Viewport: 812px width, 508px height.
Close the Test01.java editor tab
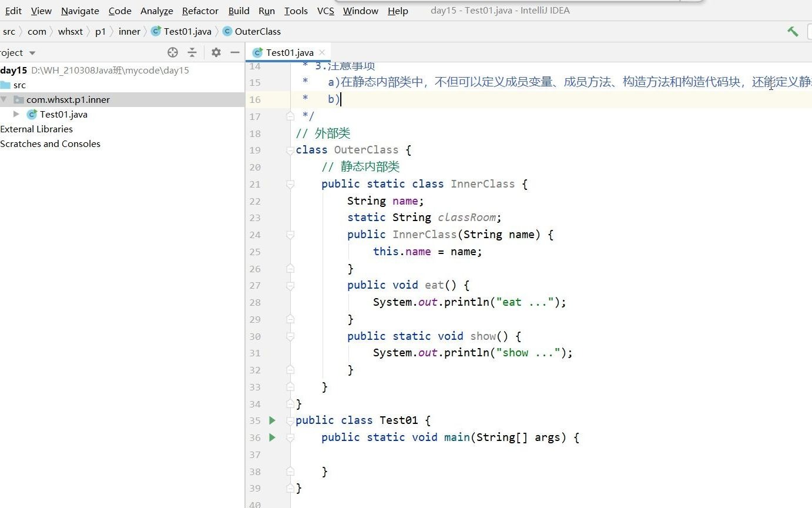[322, 52]
